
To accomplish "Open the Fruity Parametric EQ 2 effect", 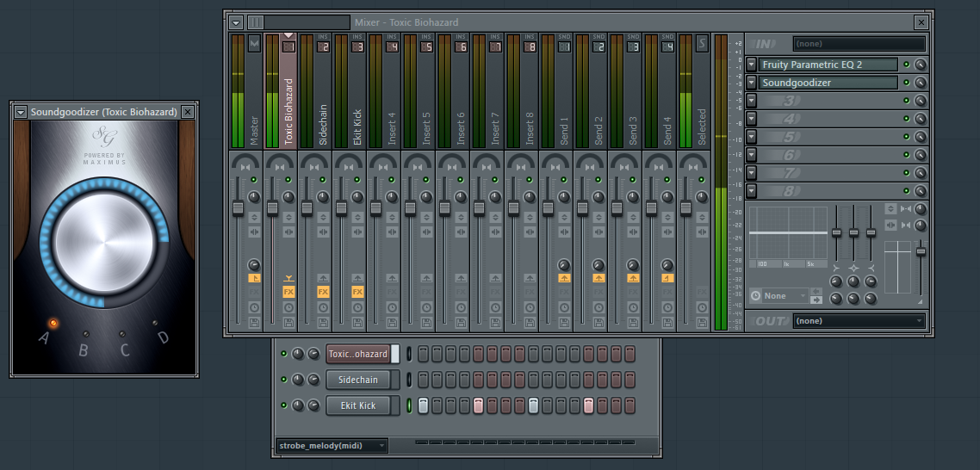I will (x=828, y=65).
